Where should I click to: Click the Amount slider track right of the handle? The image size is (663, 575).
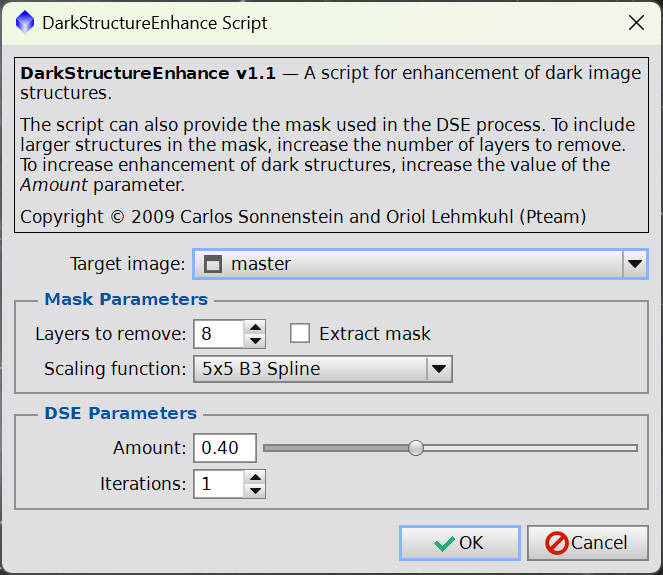(530, 448)
